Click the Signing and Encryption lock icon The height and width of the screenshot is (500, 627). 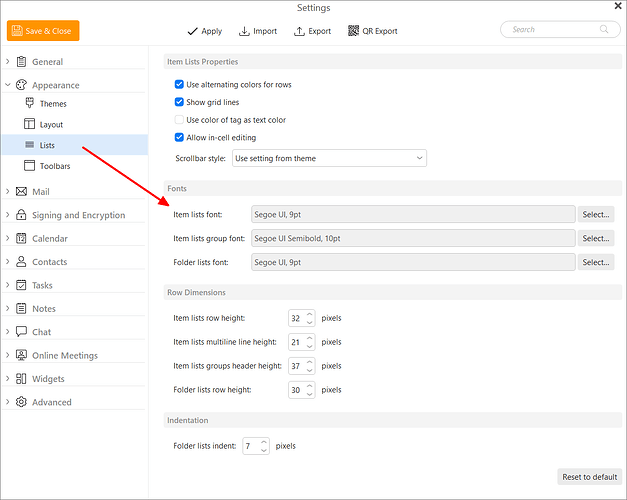[x=21, y=215]
